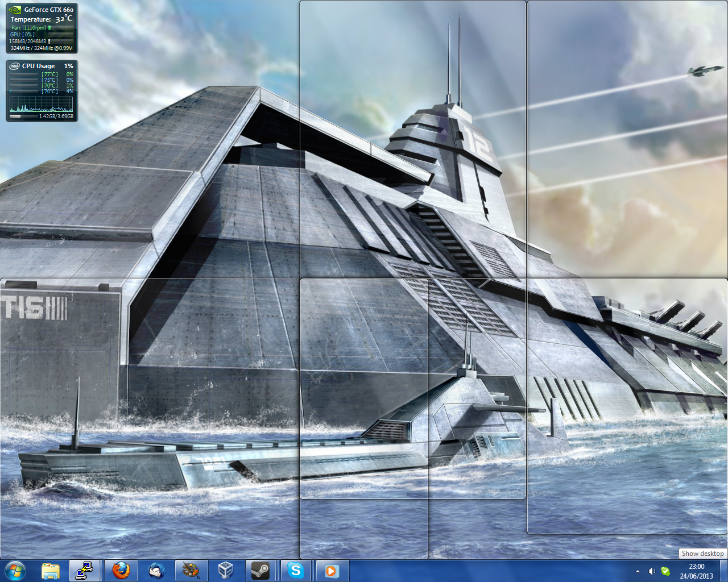Open the paint palette app in taskbar
728x582 pixels.
click(191, 571)
